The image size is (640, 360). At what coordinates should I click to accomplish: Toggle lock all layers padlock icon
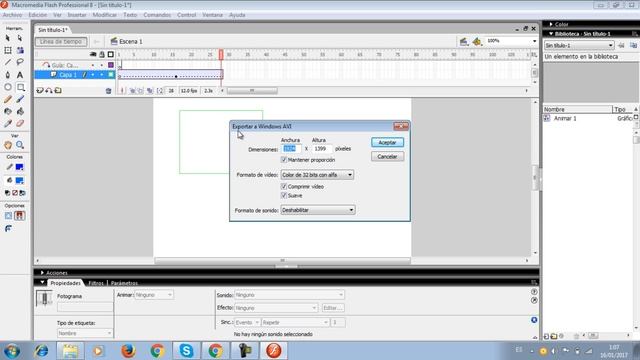click(102, 54)
